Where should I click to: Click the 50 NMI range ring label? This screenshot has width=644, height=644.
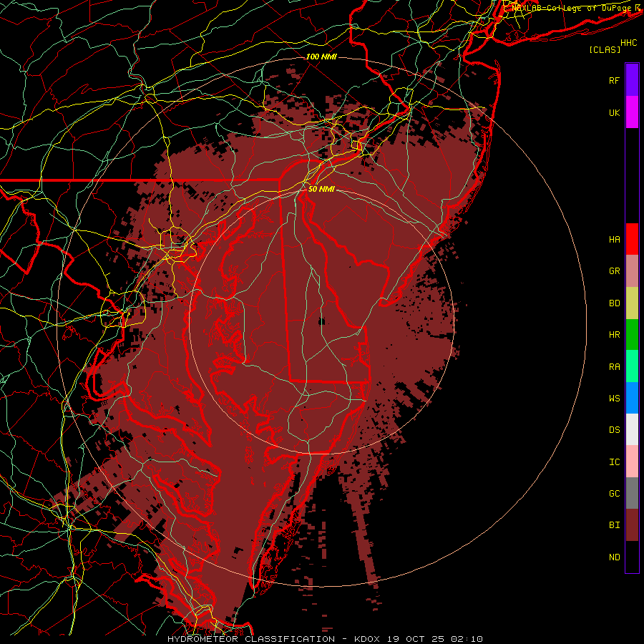[321, 189]
